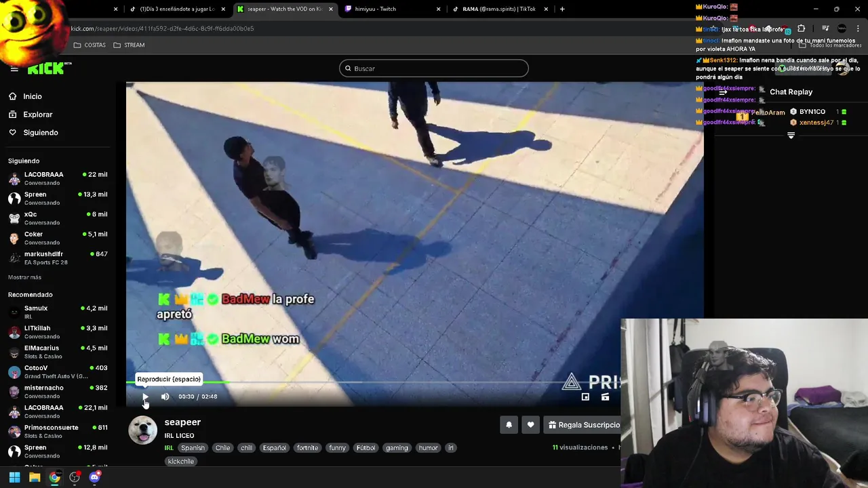Click the Regala Suscripción gift button
The image size is (868, 488).
(x=584, y=425)
